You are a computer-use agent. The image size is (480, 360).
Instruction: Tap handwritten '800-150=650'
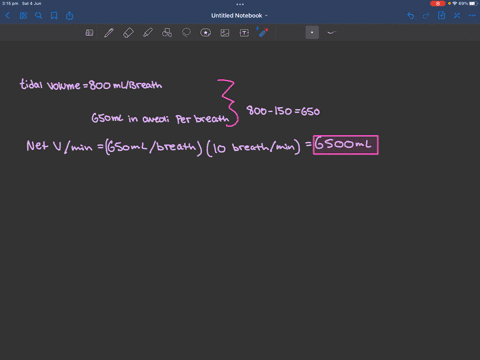click(x=283, y=111)
